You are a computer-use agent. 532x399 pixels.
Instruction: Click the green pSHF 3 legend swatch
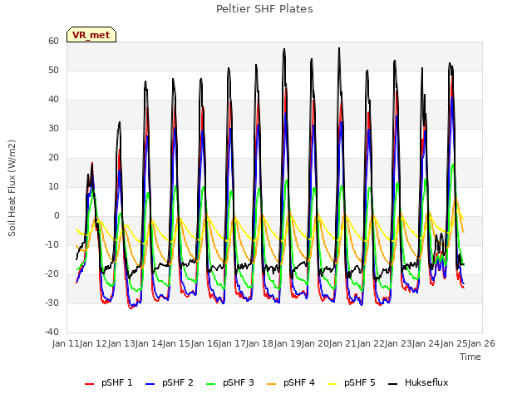210,384
